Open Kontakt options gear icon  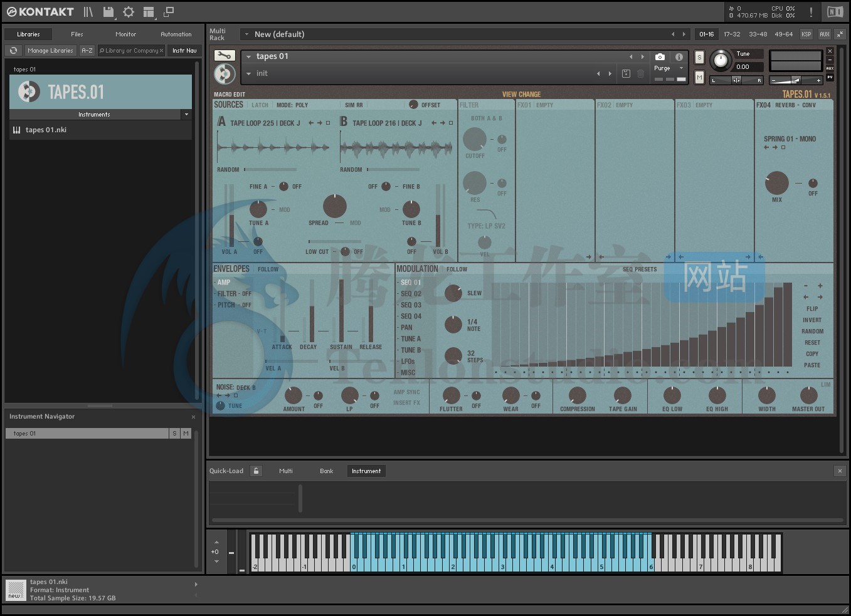[129, 12]
